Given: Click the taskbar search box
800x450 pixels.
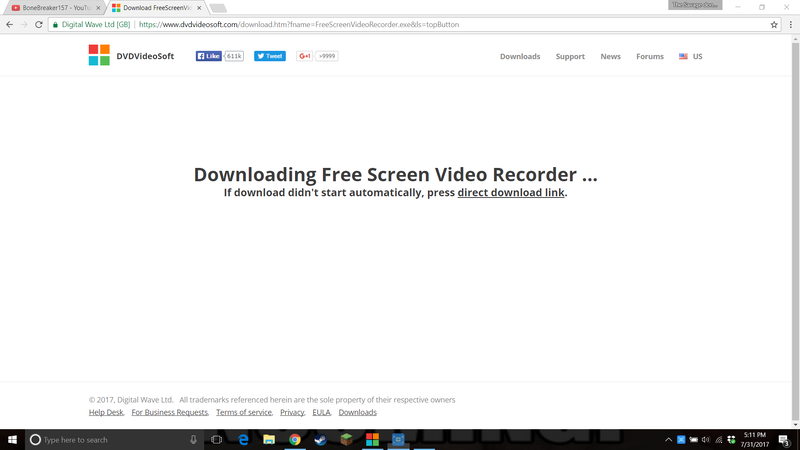Looking at the screenshot, I should pos(114,439).
